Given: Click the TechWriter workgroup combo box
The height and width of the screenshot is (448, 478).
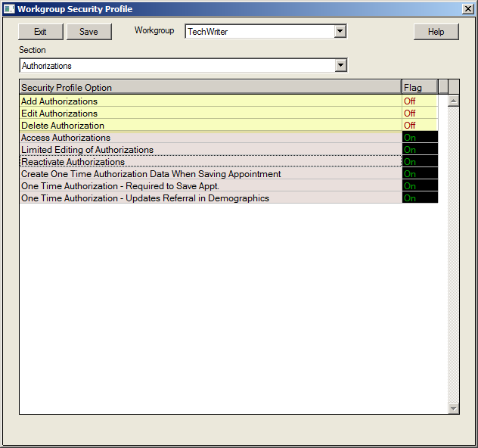Looking at the screenshot, I should [x=259, y=32].
